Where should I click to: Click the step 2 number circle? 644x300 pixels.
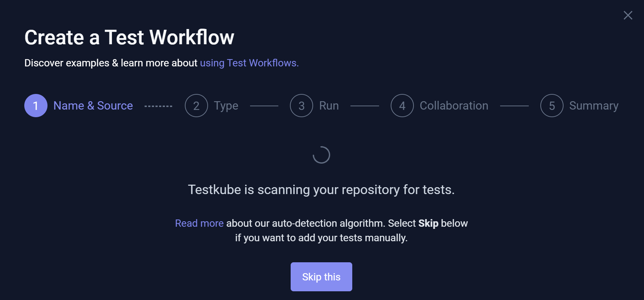pos(196,106)
